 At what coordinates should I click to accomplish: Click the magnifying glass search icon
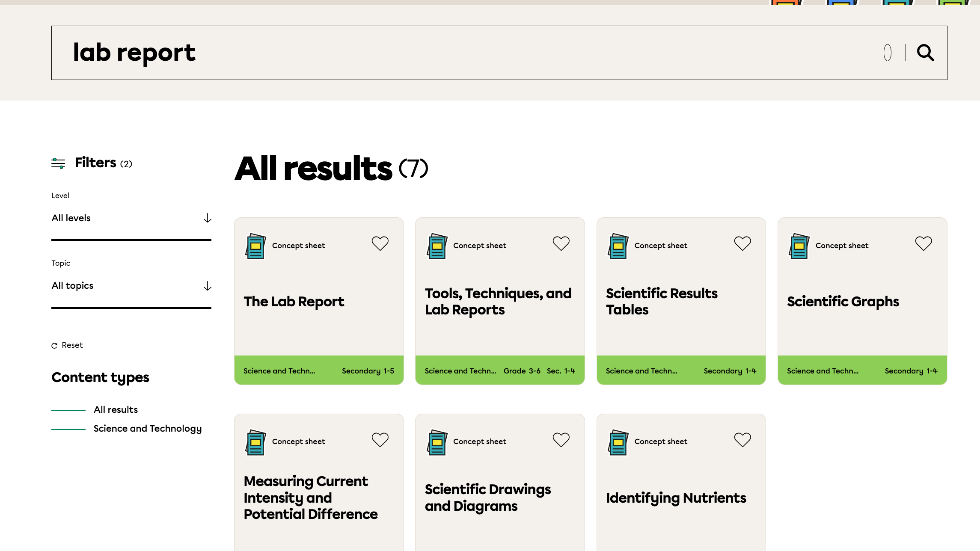(x=925, y=53)
